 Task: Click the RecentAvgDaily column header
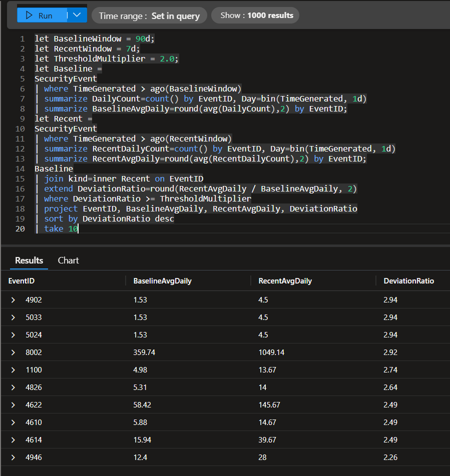point(285,281)
